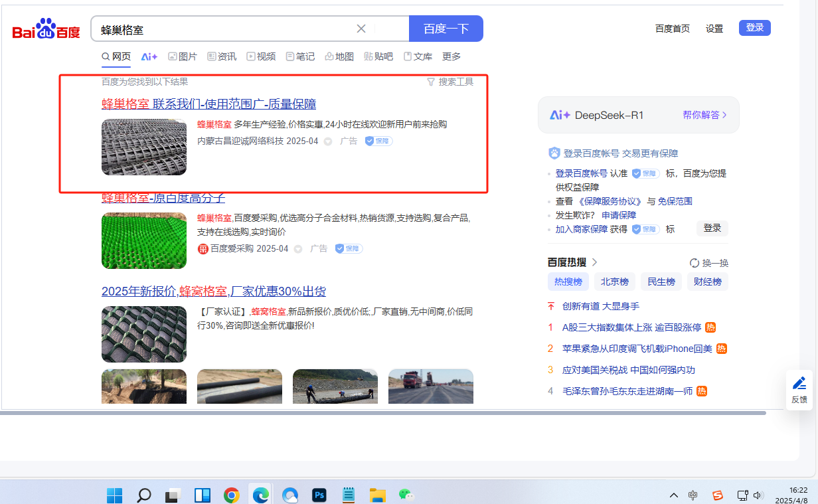818x504 pixels.
Task: Click 保障 badge in 内蒙古昌迎诚网络科技 result
Action: 378,141
